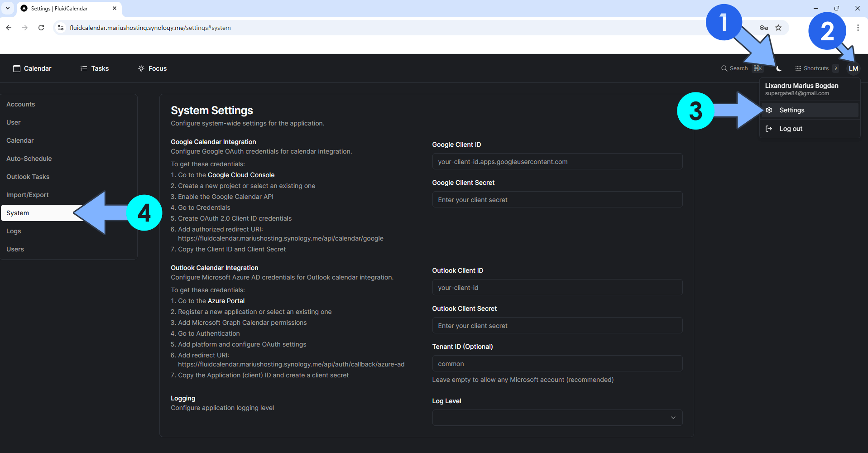
Task: Click Lixandru Marius Bogdan name
Action: pos(801,86)
